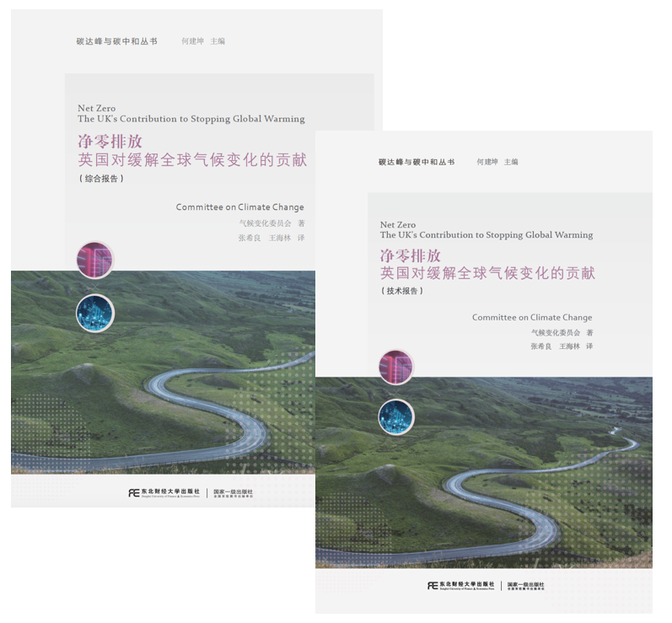Click author line 气候变化委员会 著 on right cover

562,332
